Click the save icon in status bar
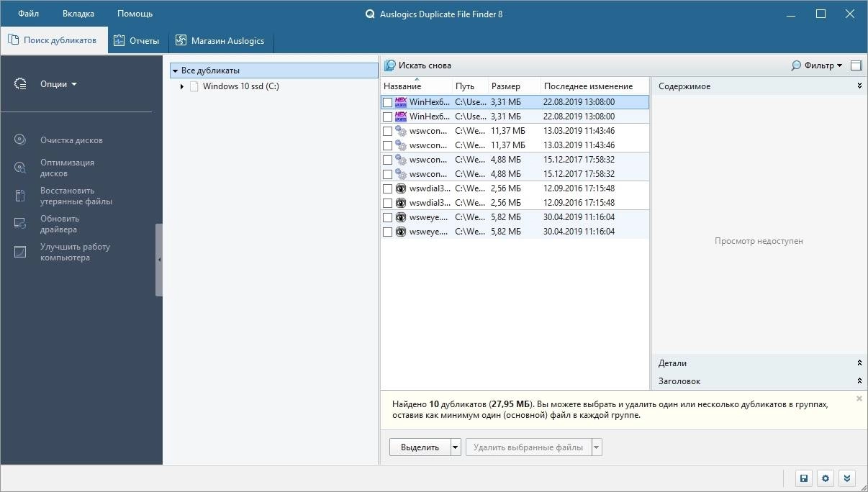 tap(805, 478)
